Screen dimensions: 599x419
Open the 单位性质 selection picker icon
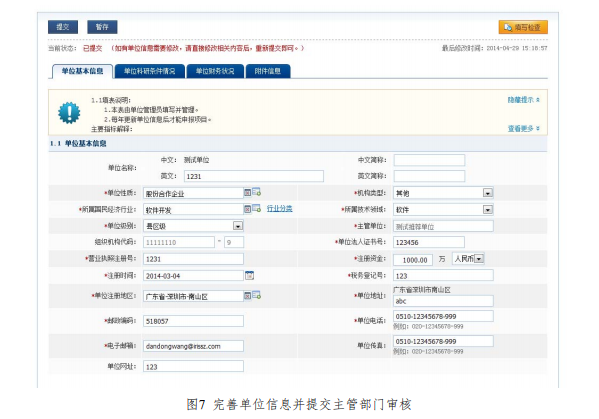tap(257, 192)
